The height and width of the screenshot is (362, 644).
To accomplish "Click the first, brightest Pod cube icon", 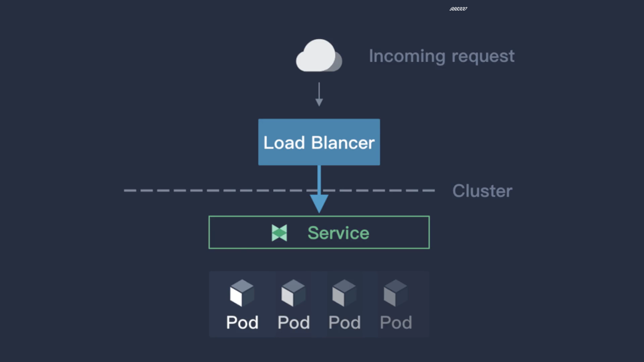I will [242, 293].
